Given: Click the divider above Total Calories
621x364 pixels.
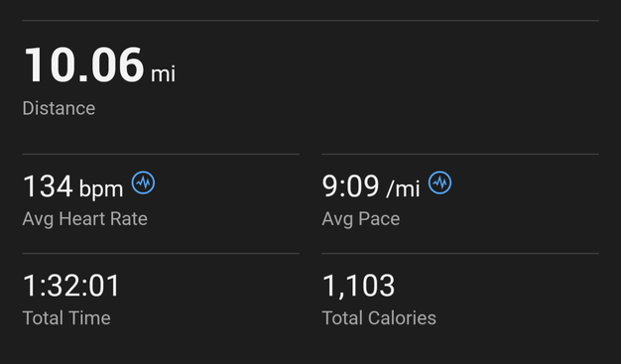Looking at the screenshot, I should pyautogui.click(x=460, y=253).
